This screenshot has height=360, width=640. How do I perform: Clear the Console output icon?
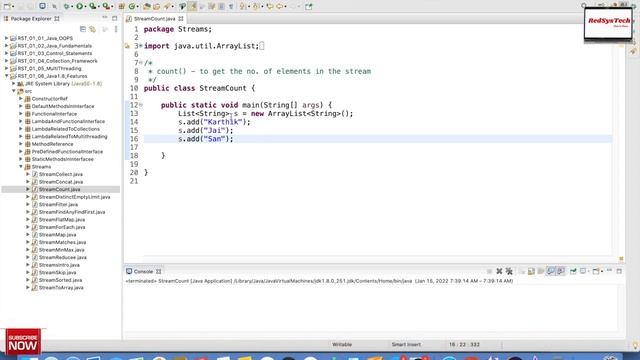point(522,271)
